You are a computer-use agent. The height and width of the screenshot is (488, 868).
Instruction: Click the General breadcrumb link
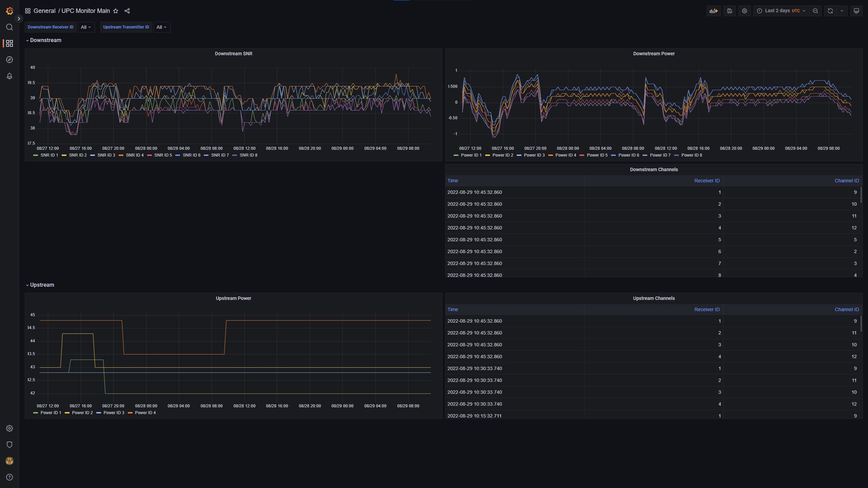44,11
